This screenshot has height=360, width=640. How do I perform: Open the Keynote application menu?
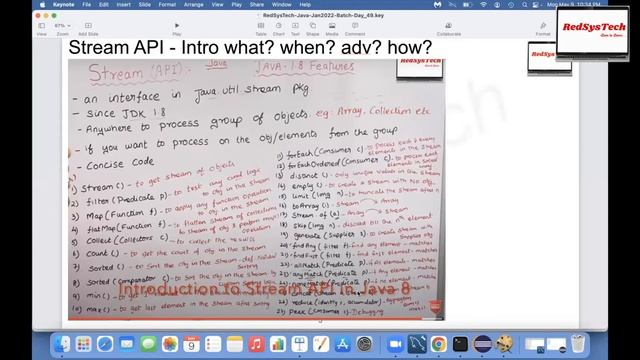[x=64, y=4]
